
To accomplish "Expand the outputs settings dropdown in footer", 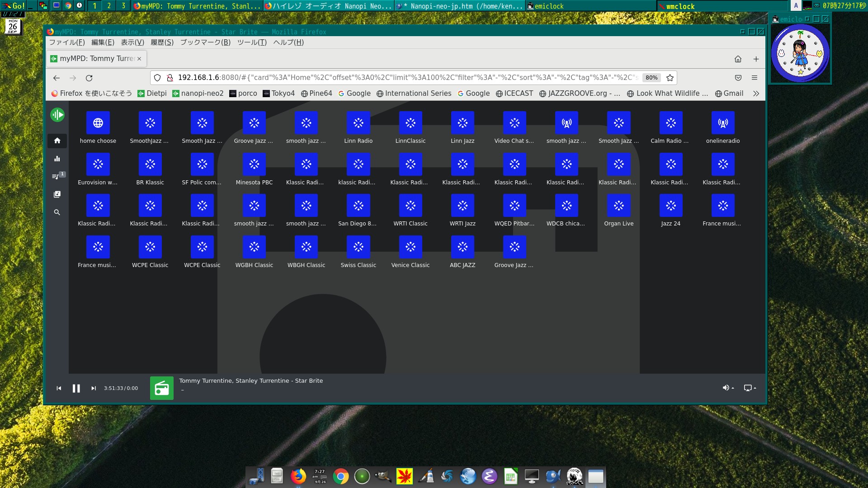I will [x=750, y=388].
